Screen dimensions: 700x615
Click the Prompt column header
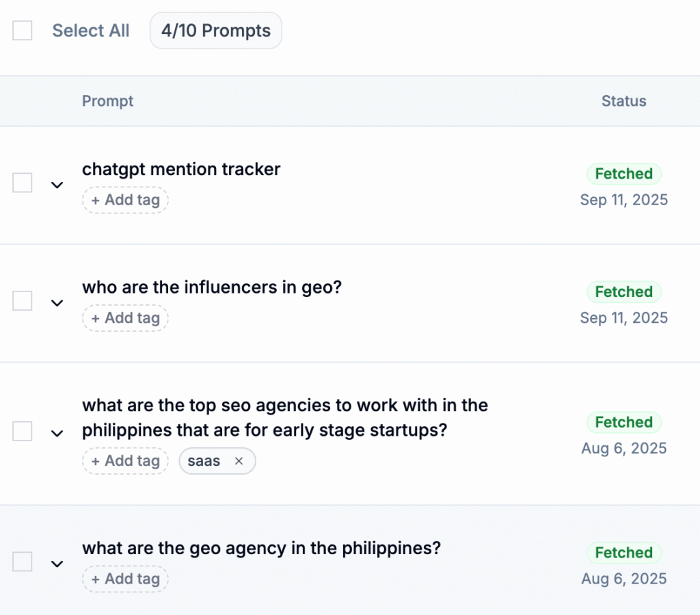pos(107,101)
